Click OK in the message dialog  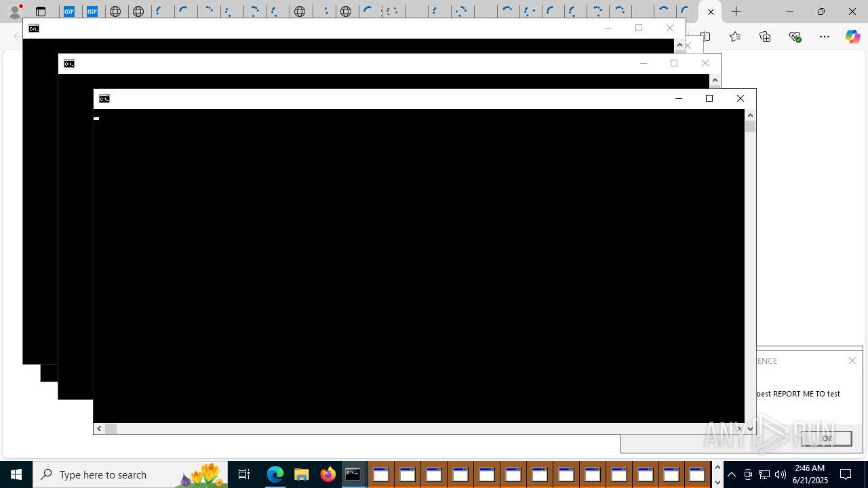click(826, 439)
